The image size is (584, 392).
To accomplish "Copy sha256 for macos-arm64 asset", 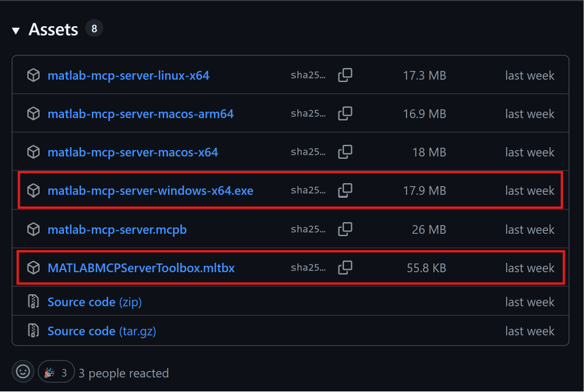I will [345, 113].
